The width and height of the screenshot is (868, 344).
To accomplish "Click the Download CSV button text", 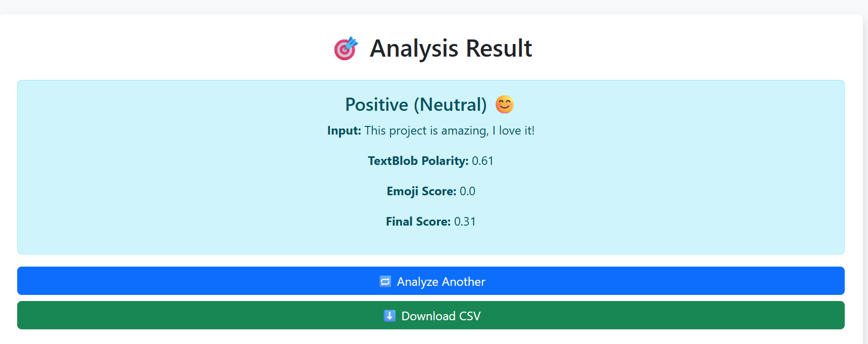I will pos(441,316).
